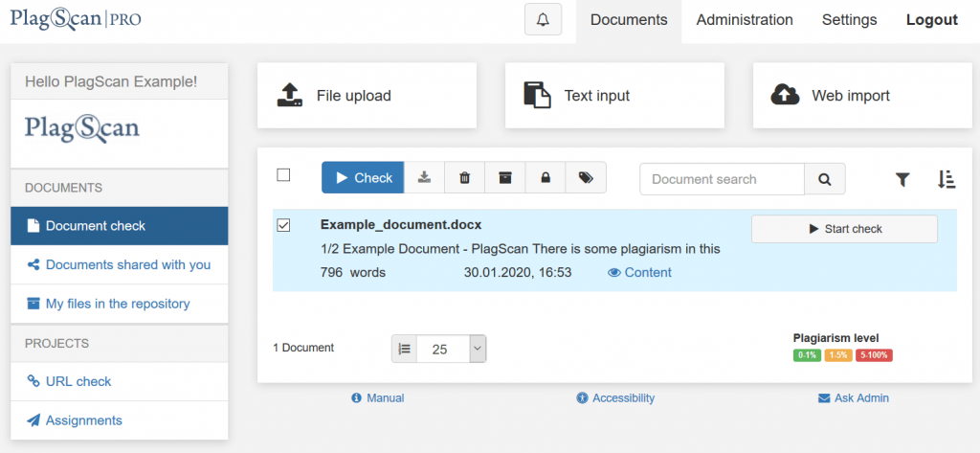
Task: Click the Document search field
Action: tap(722, 180)
